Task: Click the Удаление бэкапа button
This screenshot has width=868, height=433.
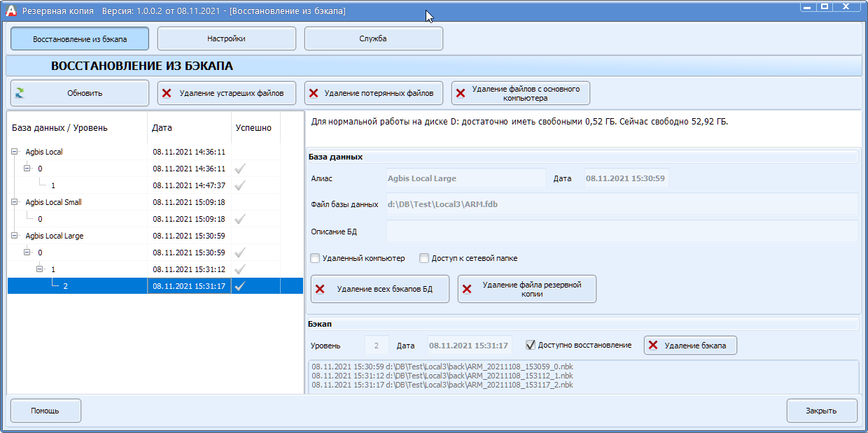Action: [x=690, y=345]
